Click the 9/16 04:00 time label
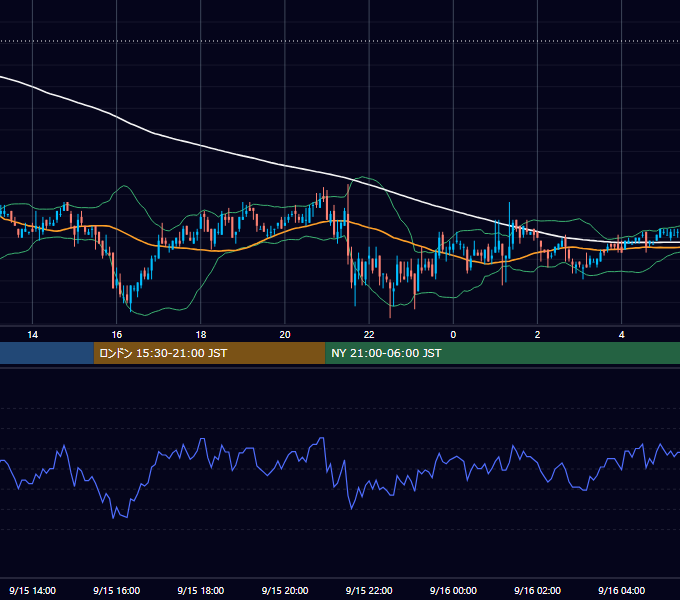 pyautogui.click(x=621, y=590)
